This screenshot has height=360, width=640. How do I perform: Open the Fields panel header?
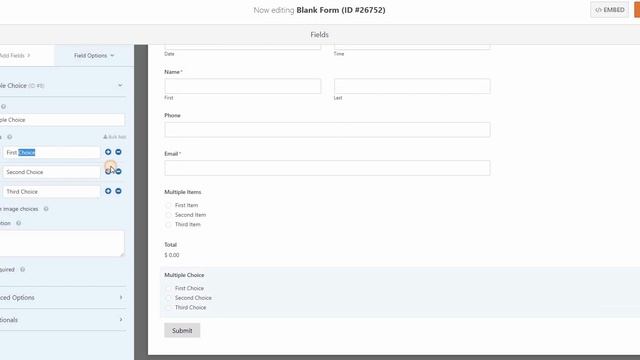click(x=320, y=35)
